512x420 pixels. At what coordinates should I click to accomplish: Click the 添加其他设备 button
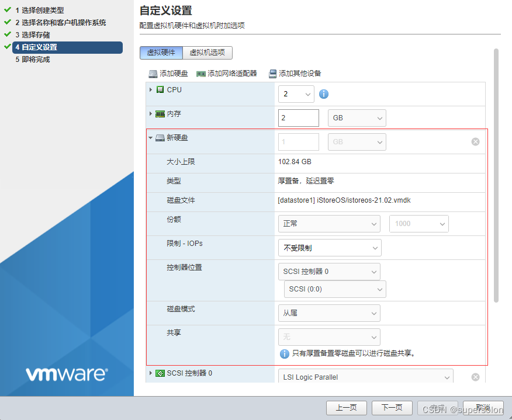pos(295,74)
